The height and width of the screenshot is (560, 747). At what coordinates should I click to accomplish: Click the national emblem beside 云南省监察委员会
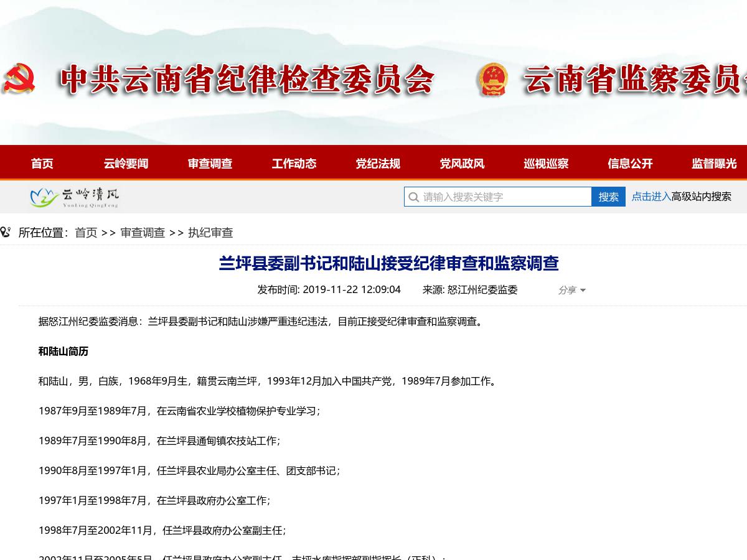492,80
